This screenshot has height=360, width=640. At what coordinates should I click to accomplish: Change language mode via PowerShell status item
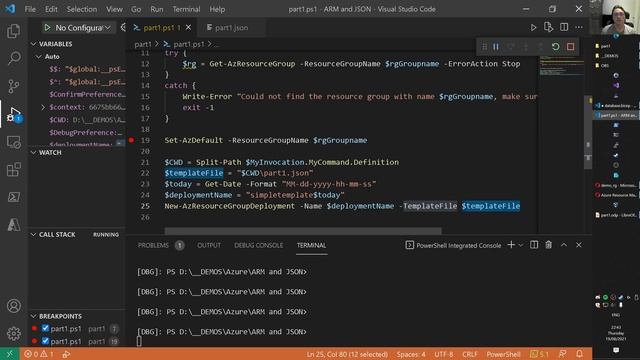tap(503, 354)
